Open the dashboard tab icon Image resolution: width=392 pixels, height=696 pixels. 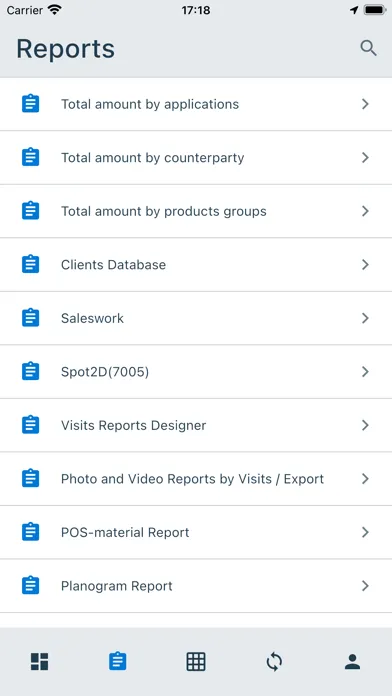pyautogui.click(x=40, y=661)
